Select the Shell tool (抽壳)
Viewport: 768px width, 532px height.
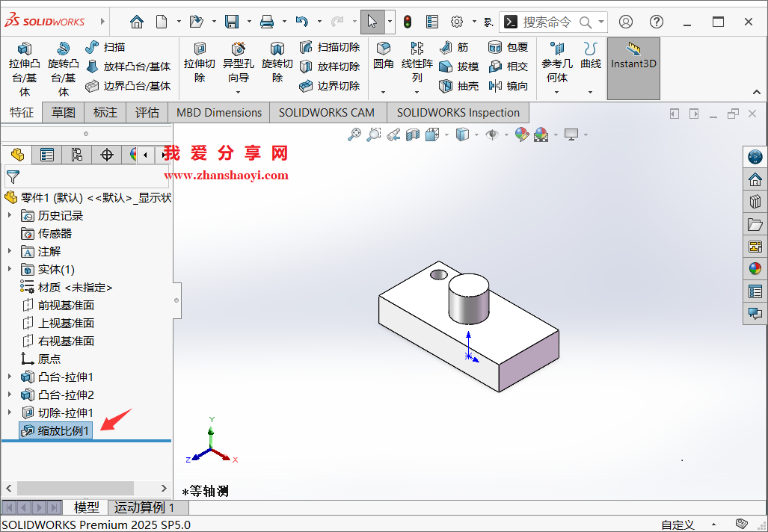tap(459, 86)
